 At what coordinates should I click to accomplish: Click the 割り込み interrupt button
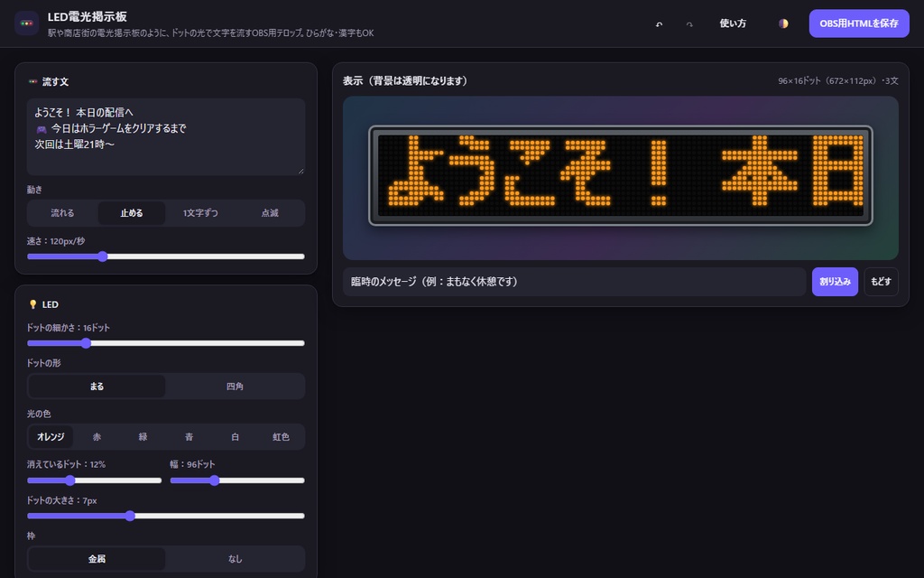[835, 282]
